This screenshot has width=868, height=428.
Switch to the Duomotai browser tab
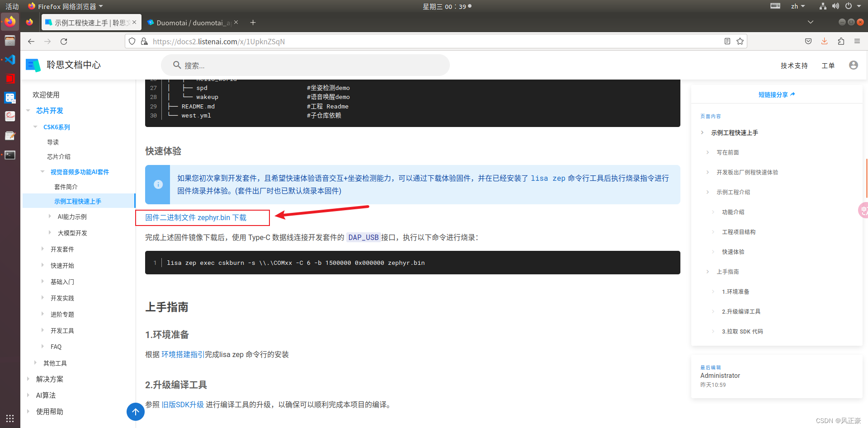(x=193, y=22)
